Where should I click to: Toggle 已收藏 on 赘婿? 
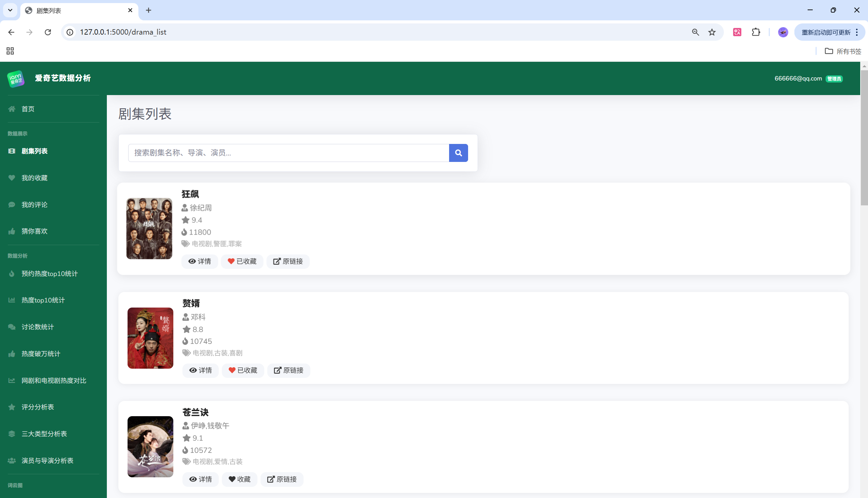tap(243, 370)
